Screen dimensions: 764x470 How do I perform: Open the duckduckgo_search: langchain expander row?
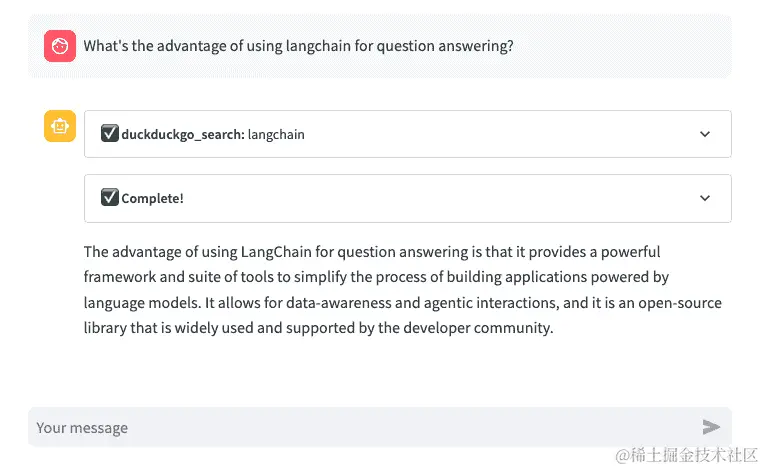point(408,134)
